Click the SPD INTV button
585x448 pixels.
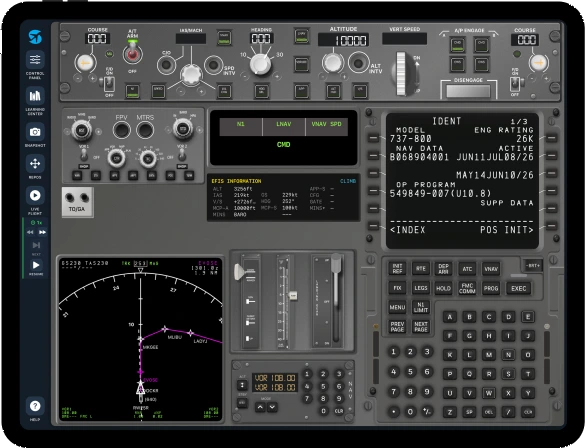point(214,65)
